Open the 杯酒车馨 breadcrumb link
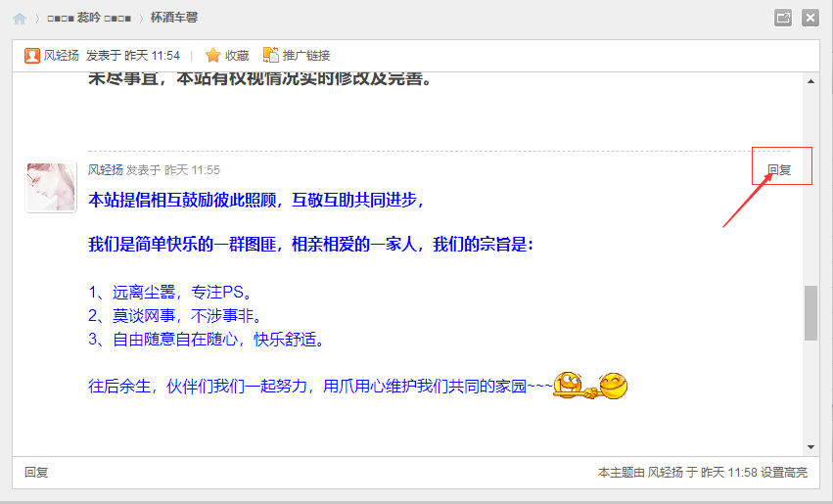 [173, 18]
